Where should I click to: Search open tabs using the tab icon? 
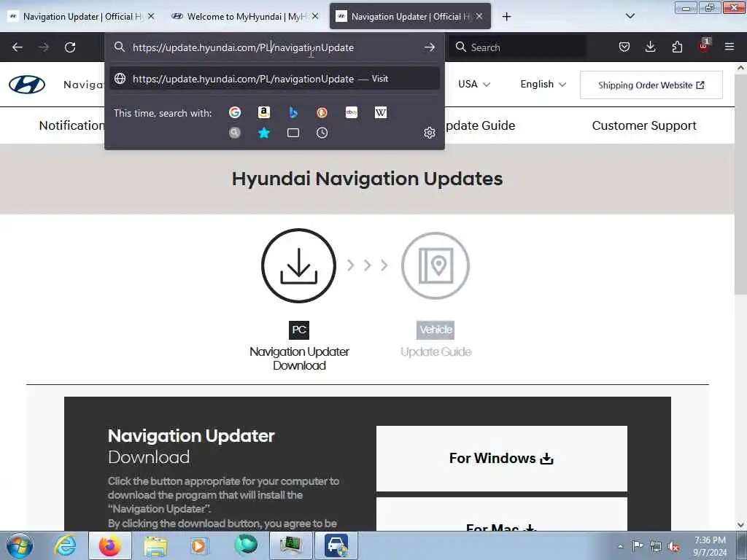293,133
